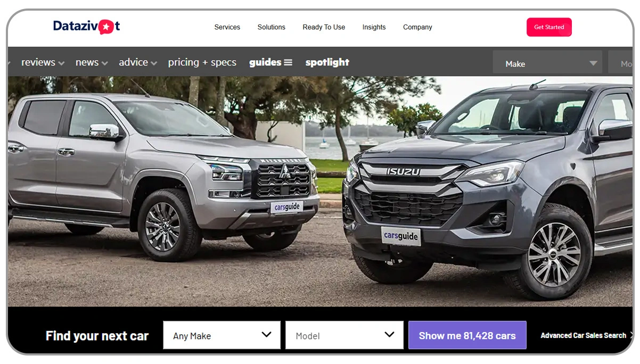Click Show me 81,428 cars button
This screenshot has height=364, width=640.
click(x=467, y=335)
